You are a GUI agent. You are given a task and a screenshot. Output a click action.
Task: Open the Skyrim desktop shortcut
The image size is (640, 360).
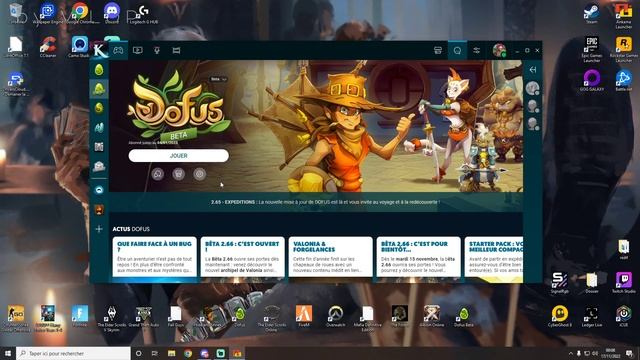coord(111,318)
